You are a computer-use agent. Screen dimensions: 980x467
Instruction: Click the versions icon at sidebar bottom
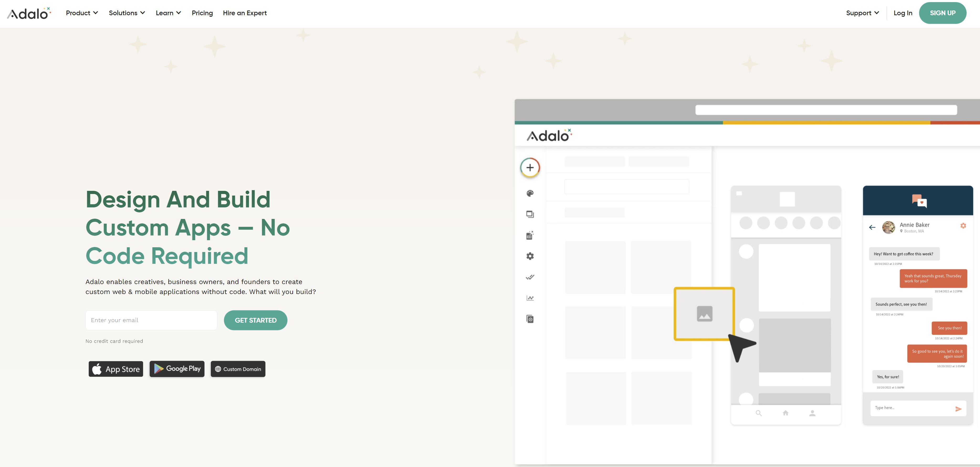click(530, 319)
